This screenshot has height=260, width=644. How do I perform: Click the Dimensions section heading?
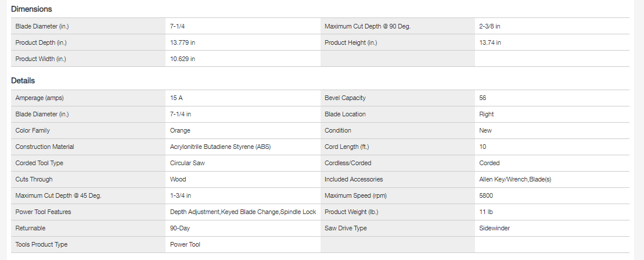click(31, 9)
